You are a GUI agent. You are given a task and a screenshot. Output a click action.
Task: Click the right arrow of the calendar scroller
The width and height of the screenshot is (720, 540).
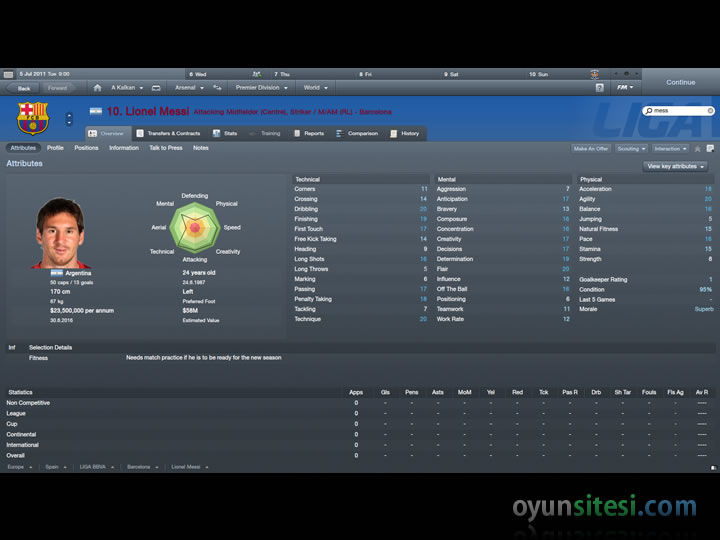[x=637, y=74]
